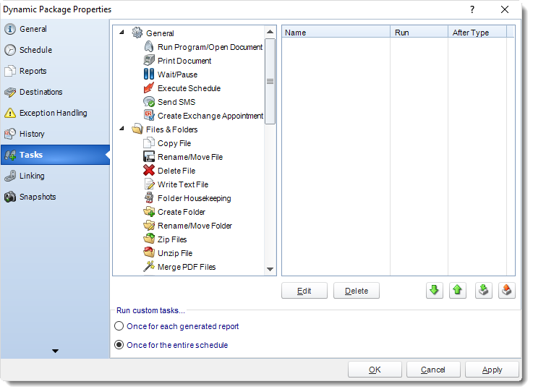Click the Folder Housekeeping icon
The image size is (533, 392).
(x=149, y=198)
